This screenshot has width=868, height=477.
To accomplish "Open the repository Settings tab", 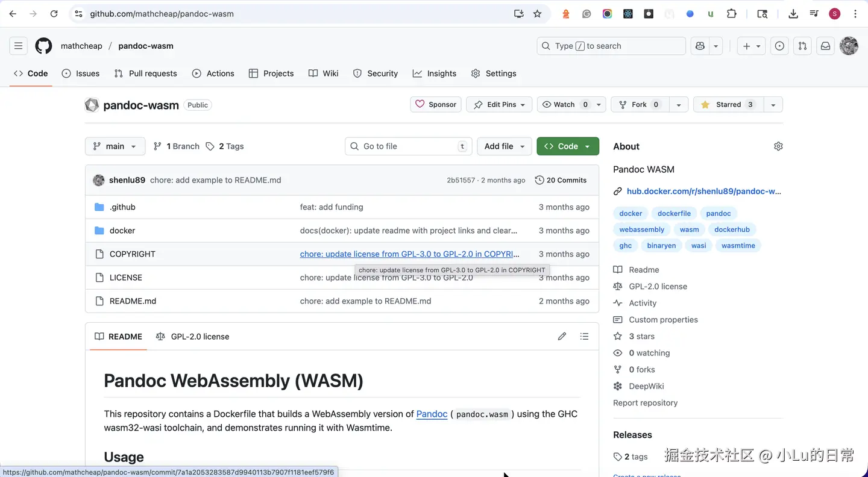I will click(494, 73).
